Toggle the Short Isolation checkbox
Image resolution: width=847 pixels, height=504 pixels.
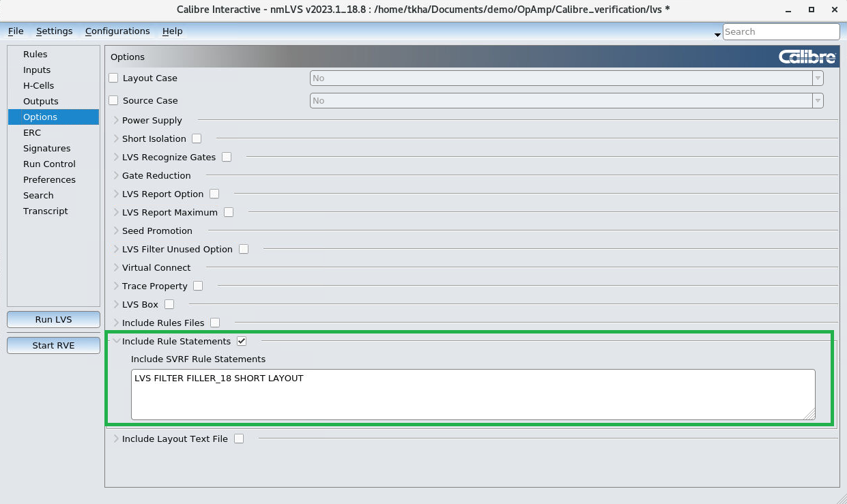(197, 138)
